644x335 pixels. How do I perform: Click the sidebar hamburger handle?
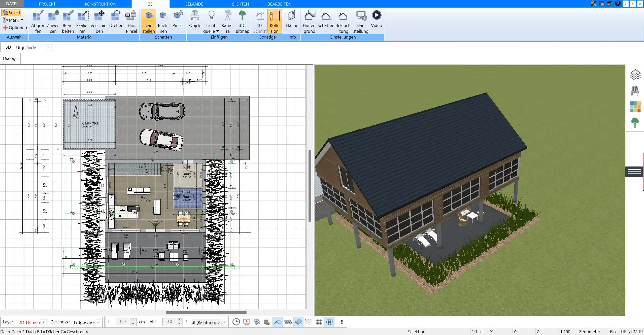(x=634, y=172)
